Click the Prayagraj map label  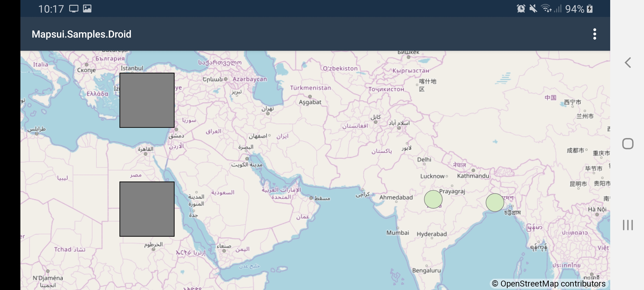pyautogui.click(x=452, y=191)
